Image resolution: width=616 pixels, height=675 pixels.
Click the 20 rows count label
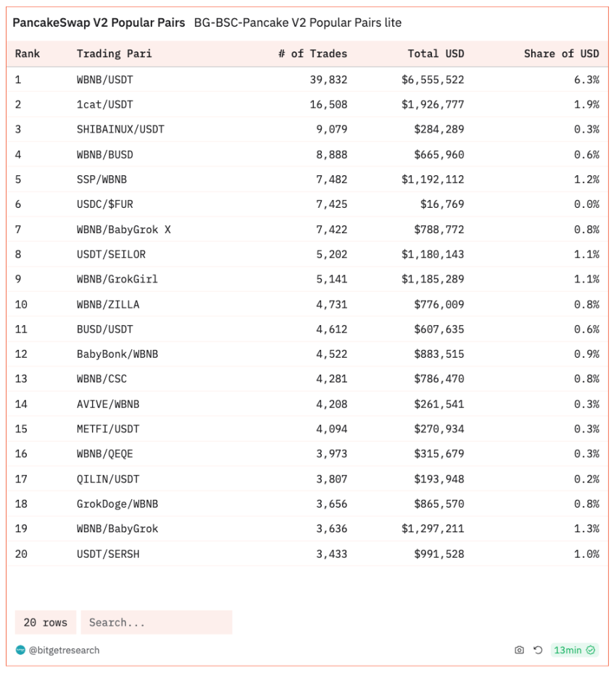45,622
